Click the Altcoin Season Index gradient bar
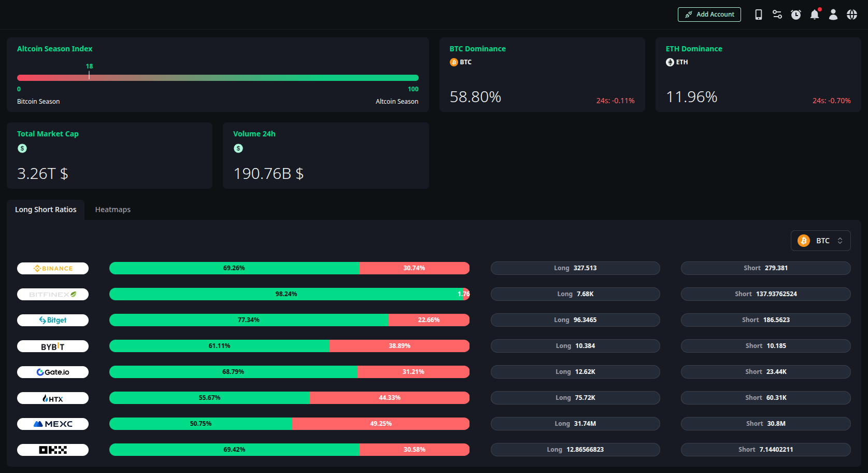Viewport: 868px width, 473px height. pos(218,77)
